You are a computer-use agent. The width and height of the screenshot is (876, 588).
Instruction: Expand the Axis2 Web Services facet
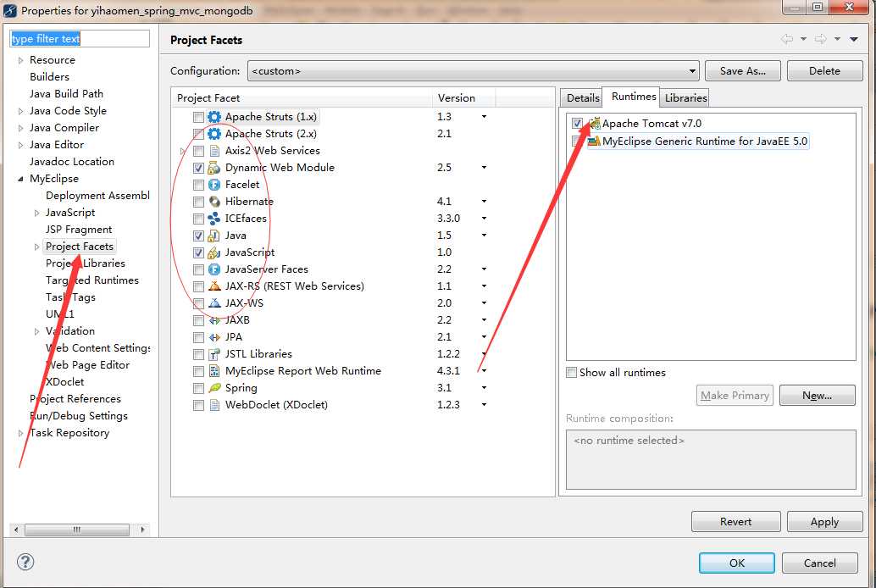(182, 151)
